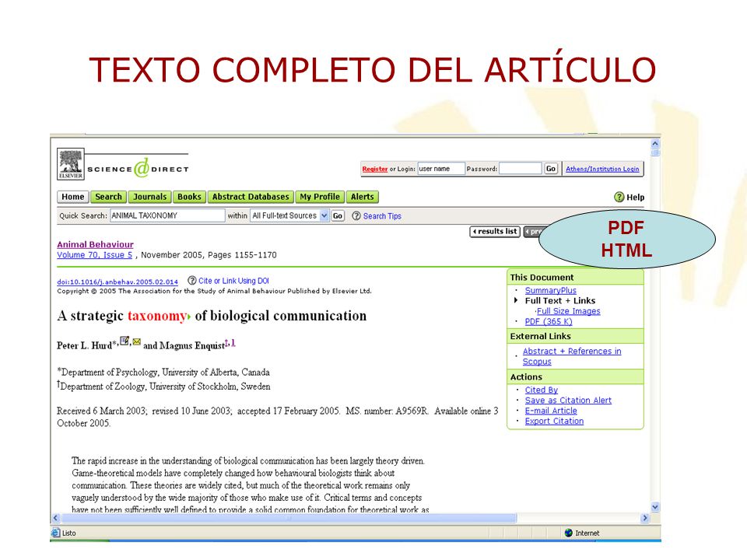Click the E-mail Article link
This screenshot has height=560, width=747.
[551, 411]
